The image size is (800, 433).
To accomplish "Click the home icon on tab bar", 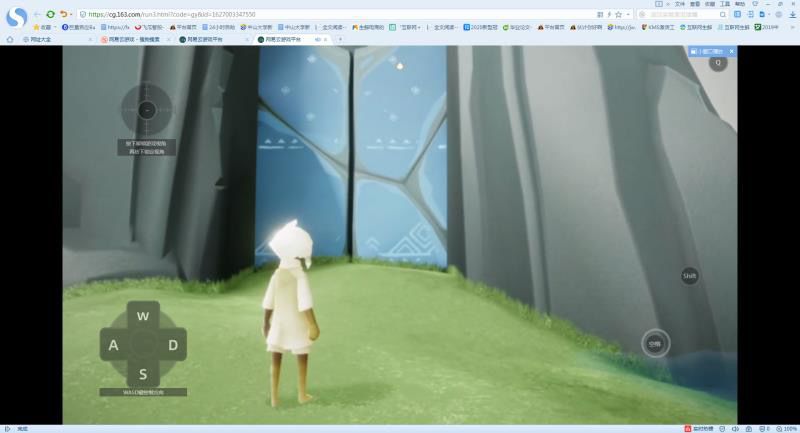I will 9,39.
